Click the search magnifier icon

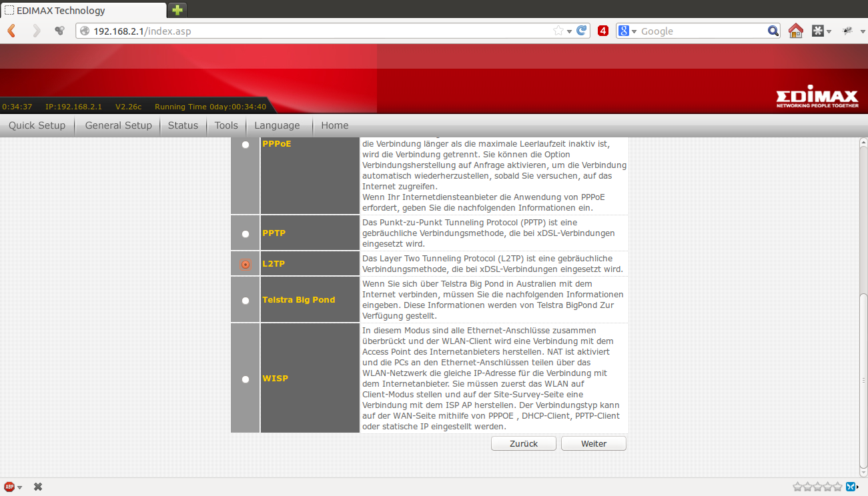773,31
